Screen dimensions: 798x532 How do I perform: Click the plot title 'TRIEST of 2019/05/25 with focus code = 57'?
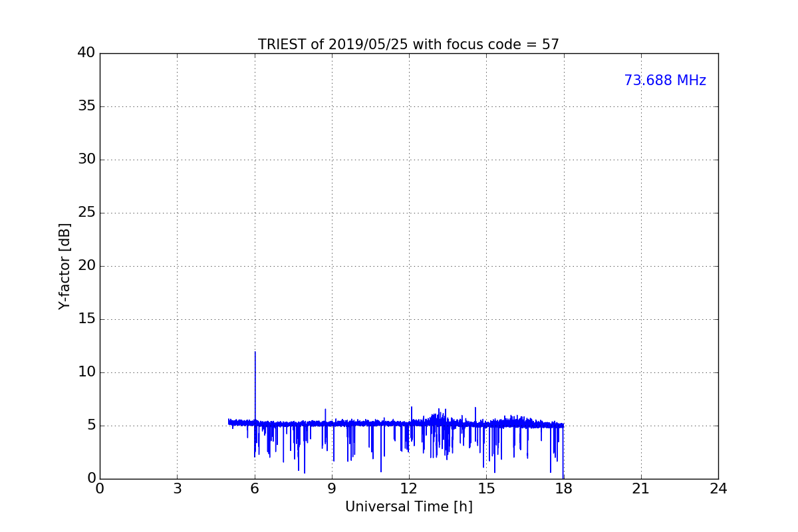point(408,45)
